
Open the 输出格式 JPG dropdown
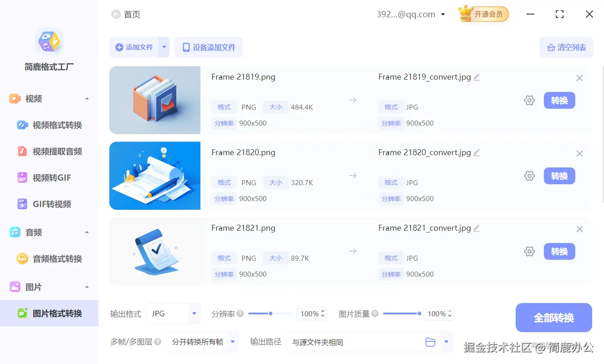[173, 313]
